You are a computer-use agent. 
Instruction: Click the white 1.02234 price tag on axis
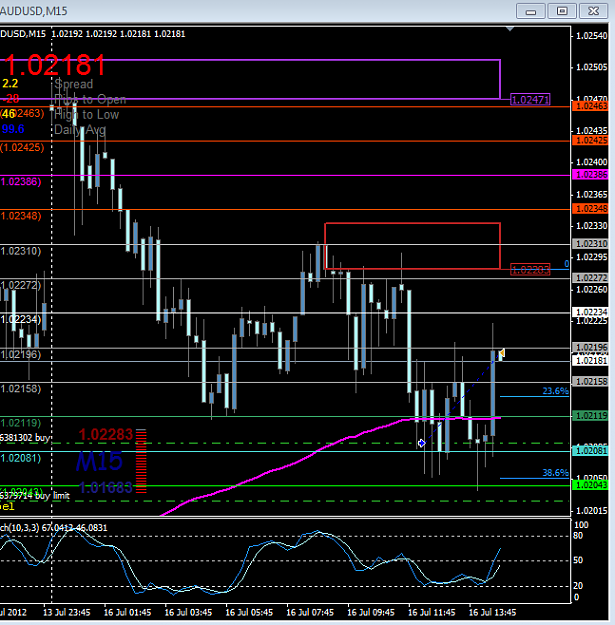coord(590,312)
